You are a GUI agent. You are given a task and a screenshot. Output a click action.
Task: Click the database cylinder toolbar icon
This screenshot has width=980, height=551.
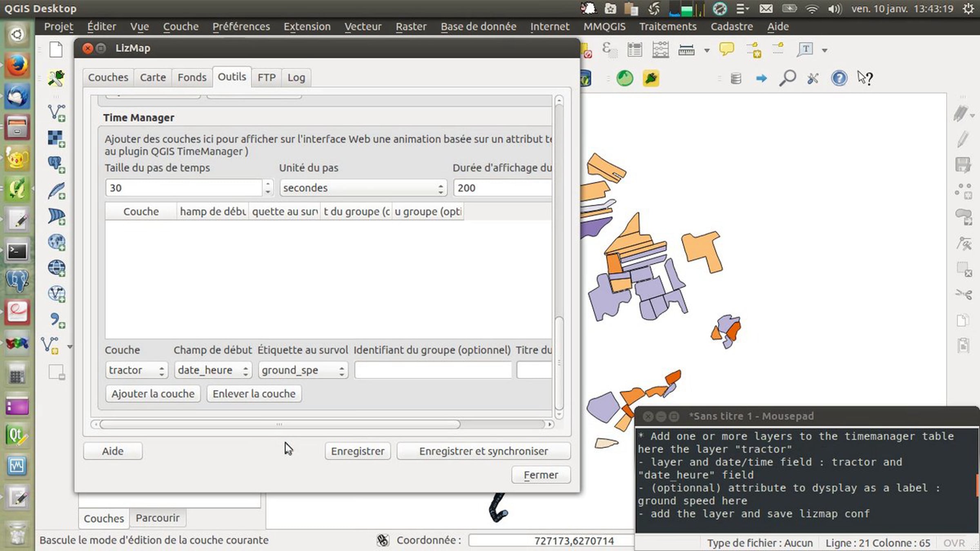735,78
